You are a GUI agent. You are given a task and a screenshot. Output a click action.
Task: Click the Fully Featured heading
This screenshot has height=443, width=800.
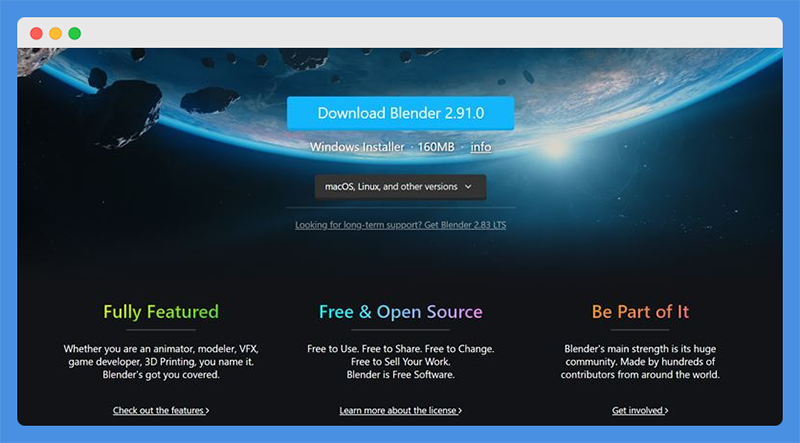(x=161, y=312)
